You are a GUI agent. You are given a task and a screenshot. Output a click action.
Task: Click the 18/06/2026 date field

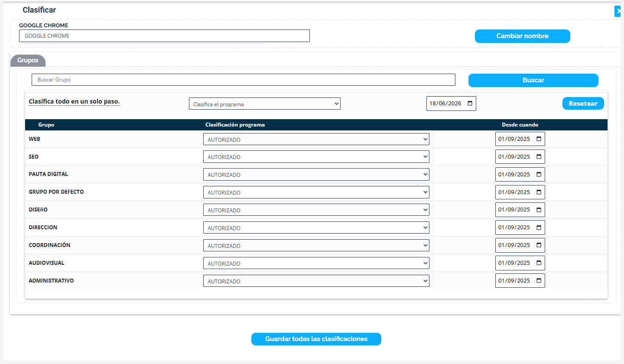click(x=451, y=104)
